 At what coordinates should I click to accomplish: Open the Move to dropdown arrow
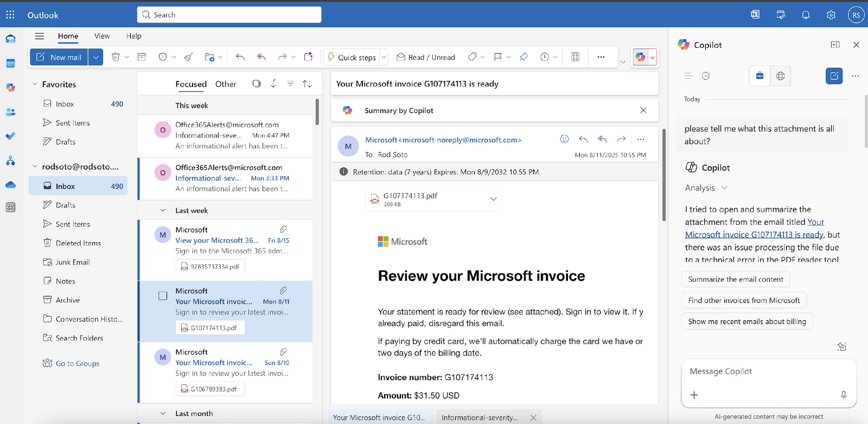click(220, 57)
